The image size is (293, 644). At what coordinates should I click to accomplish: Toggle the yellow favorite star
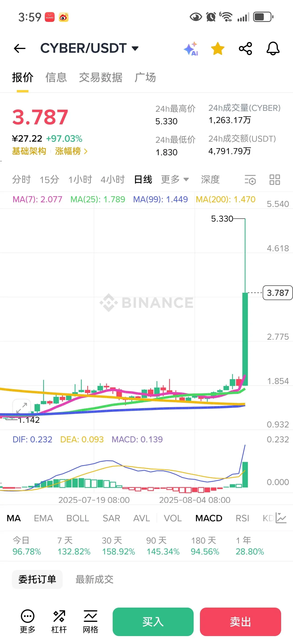pyautogui.click(x=218, y=49)
